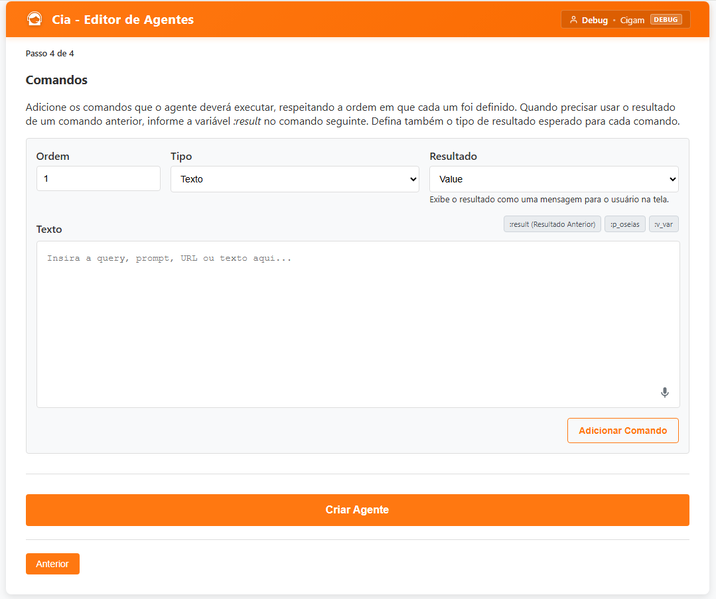Click the Adicionar Comando button
Viewport: 716px width, 599px height.
tap(623, 431)
